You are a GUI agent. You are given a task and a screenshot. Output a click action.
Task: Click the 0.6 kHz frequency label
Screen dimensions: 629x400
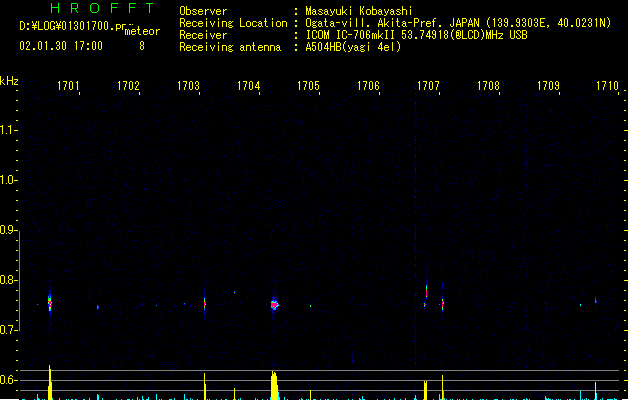pos(8,380)
